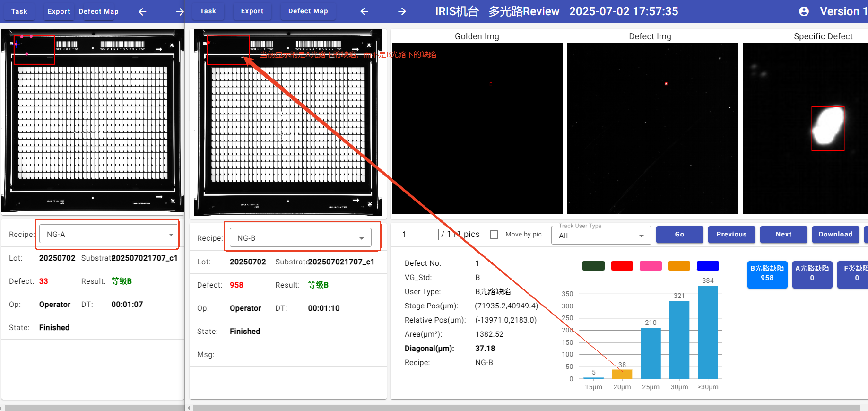Open the Track User Type dropdown

click(601, 235)
